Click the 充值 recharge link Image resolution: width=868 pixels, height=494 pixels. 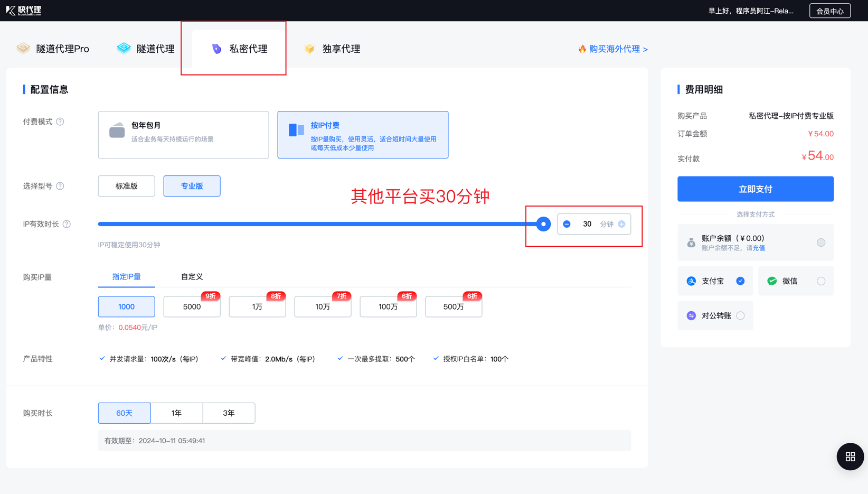[x=759, y=248]
